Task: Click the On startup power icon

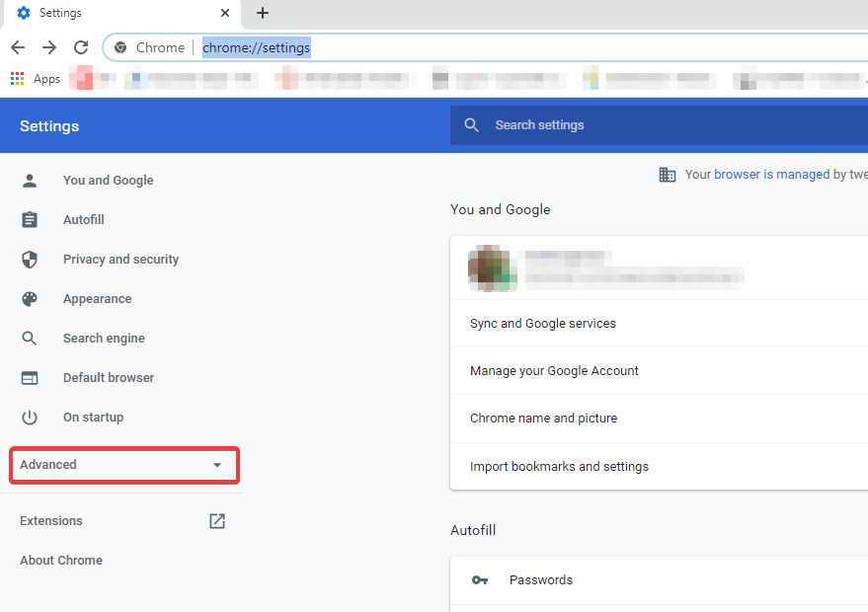Action: pyautogui.click(x=30, y=417)
